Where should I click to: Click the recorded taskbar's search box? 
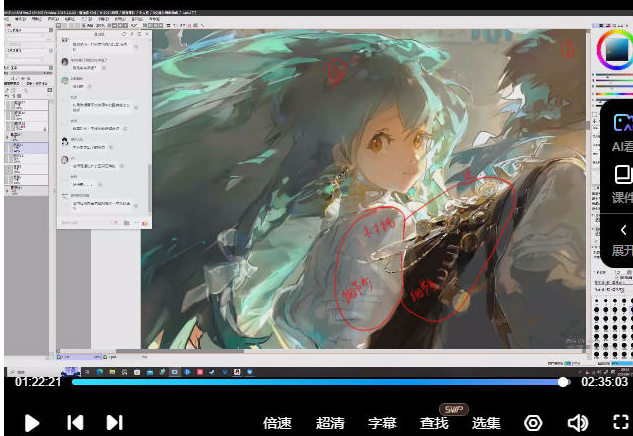pyautogui.click(x=34, y=372)
